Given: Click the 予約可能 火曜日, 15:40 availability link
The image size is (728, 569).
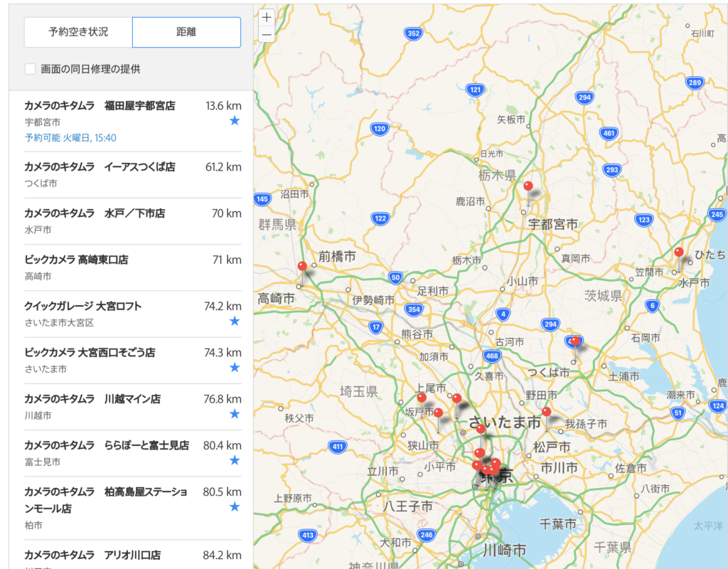Looking at the screenshot, I should point(70,138).
